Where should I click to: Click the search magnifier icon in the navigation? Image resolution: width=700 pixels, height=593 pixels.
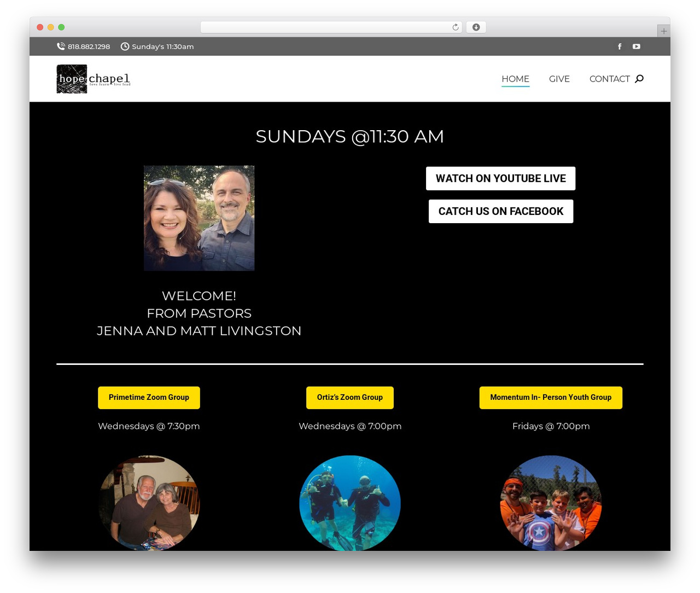click(x=639, y=79)
